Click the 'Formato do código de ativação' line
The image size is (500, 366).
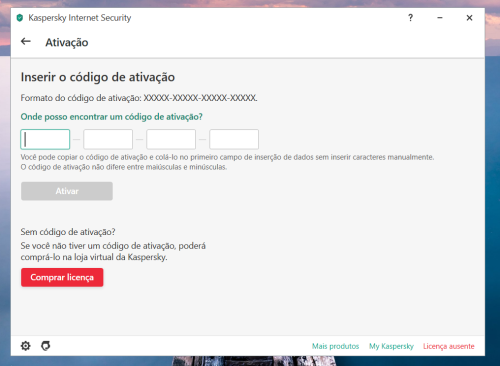click(139, 98)
